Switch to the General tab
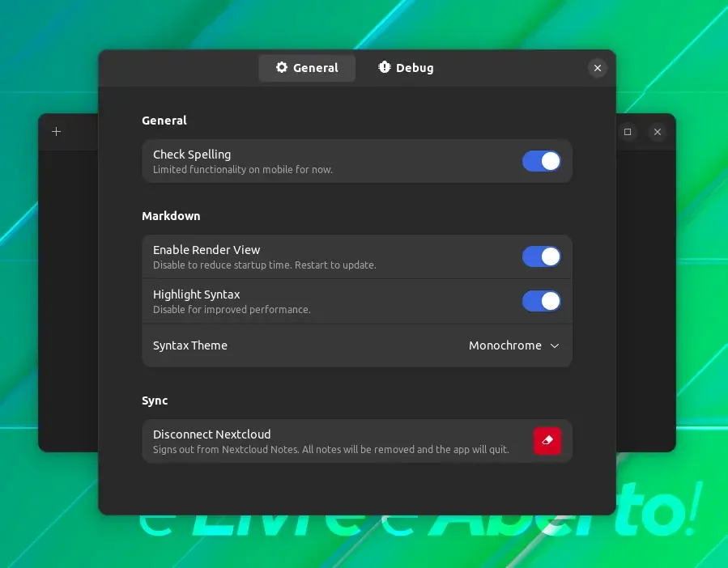Screen dimensions: 728x568 pyautogui.click(x=307, y=68)
